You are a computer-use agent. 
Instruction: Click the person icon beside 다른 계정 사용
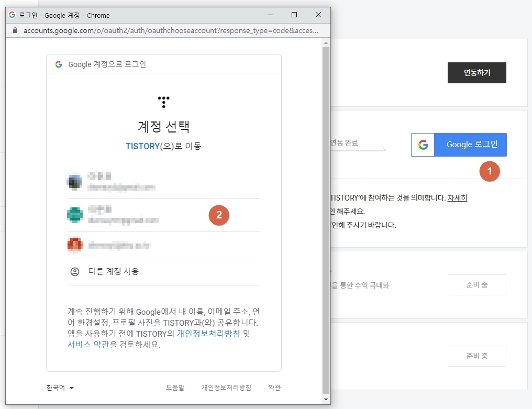point(75,272)
